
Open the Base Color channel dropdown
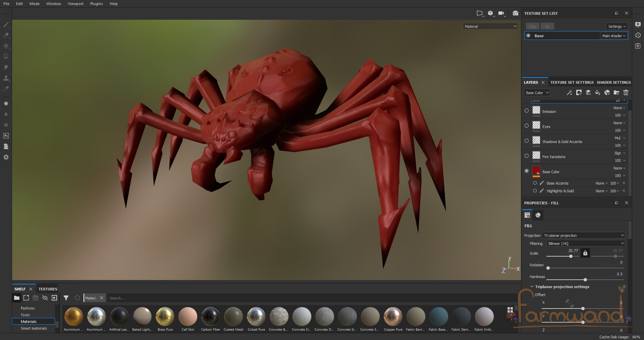click(537, 93)
